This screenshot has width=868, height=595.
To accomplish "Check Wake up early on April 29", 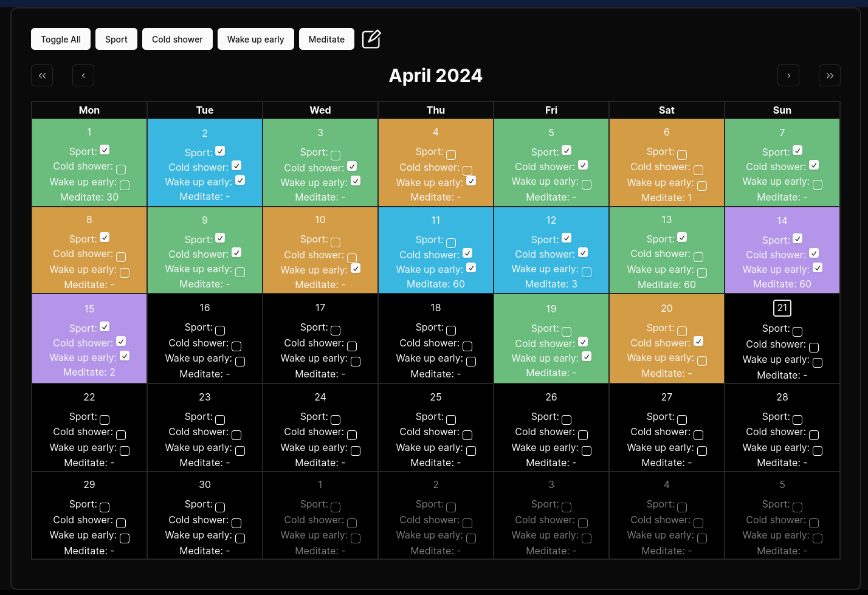I will (125, 538).
